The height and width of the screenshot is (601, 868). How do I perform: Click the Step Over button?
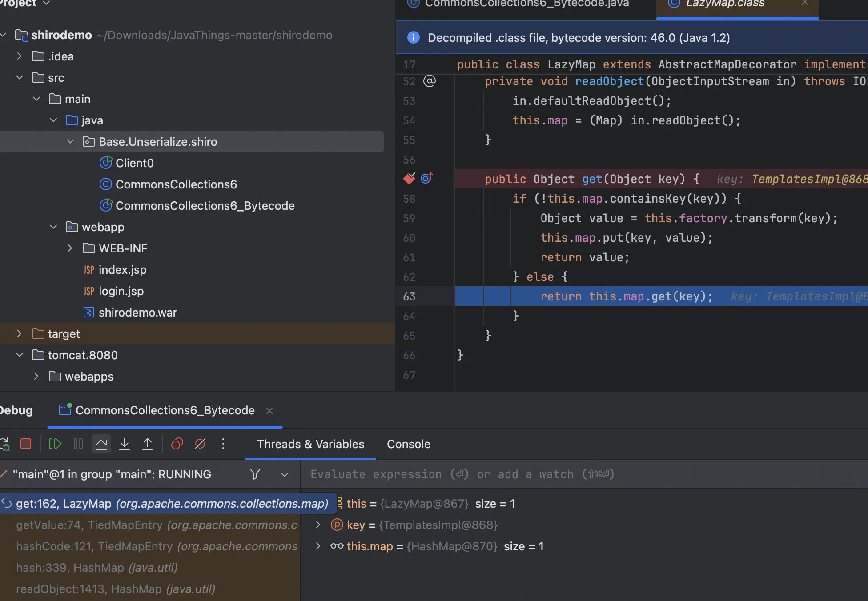click(x=101, y=444)
